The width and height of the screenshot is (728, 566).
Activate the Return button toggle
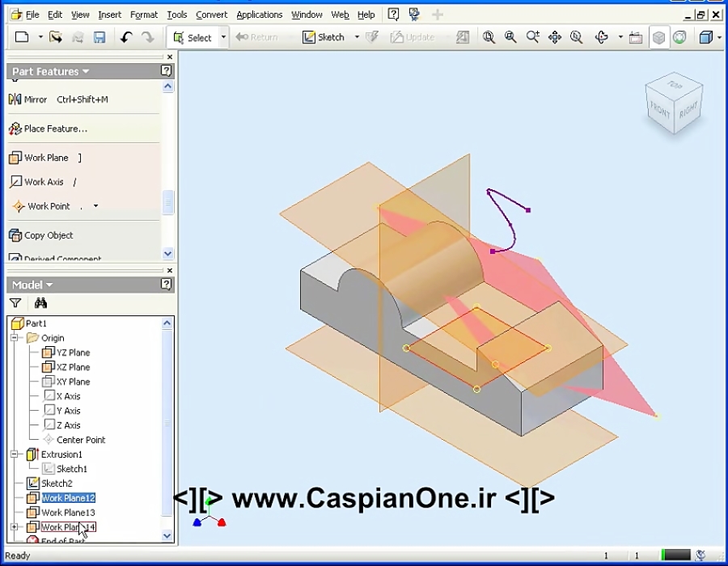pos(259,36)
